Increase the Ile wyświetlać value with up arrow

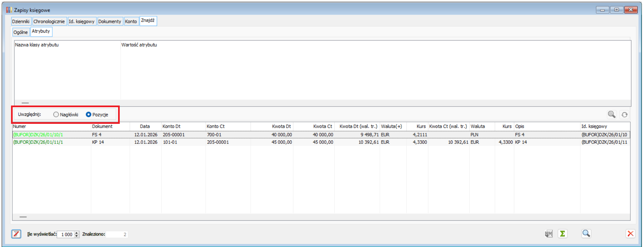tap(77, 233)
